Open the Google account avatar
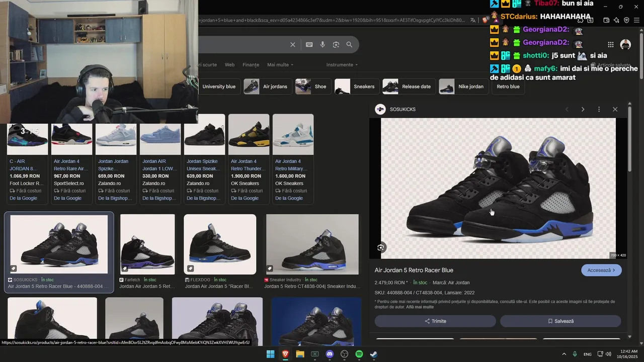644x362 pixels. click(x=625, y=45)
